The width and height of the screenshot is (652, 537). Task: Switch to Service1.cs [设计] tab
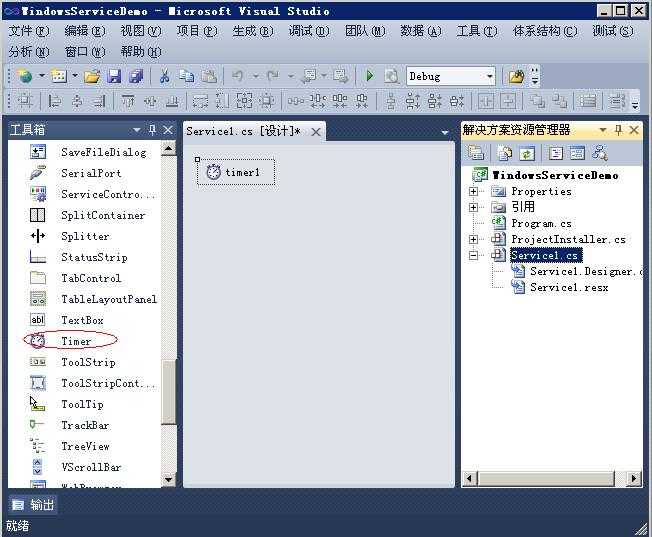tap(243, 131)
